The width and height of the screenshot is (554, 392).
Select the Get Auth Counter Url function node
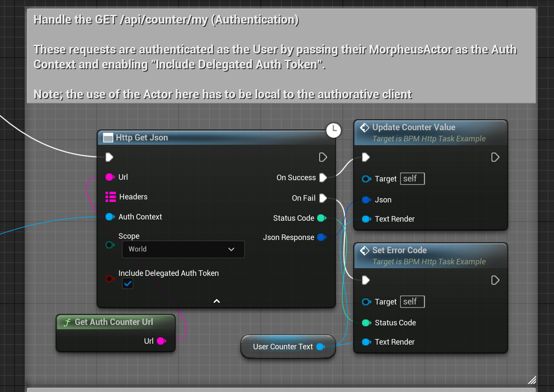click(114, 322)
